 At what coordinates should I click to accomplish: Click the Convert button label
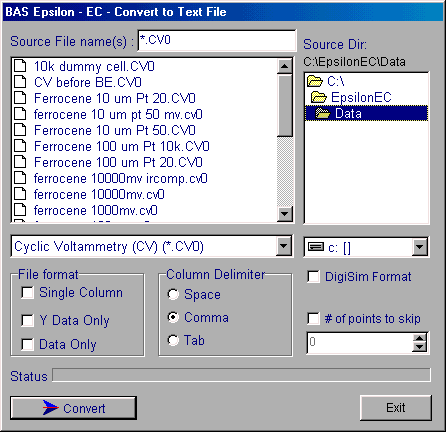(84, 408)
